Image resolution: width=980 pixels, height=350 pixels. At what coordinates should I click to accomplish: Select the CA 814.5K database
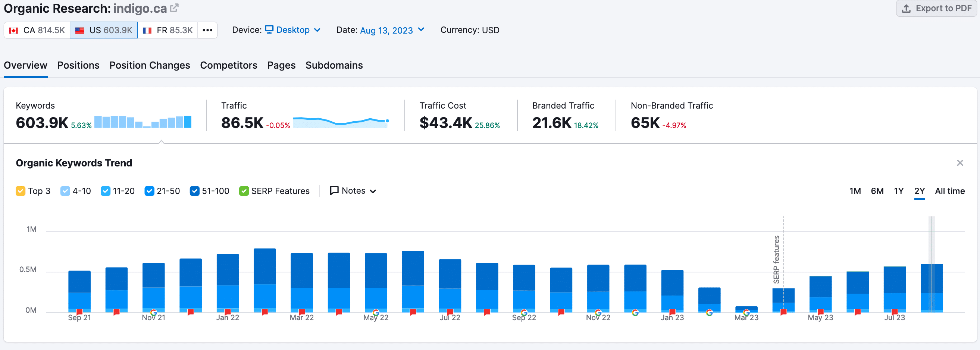tap(37, 30)
